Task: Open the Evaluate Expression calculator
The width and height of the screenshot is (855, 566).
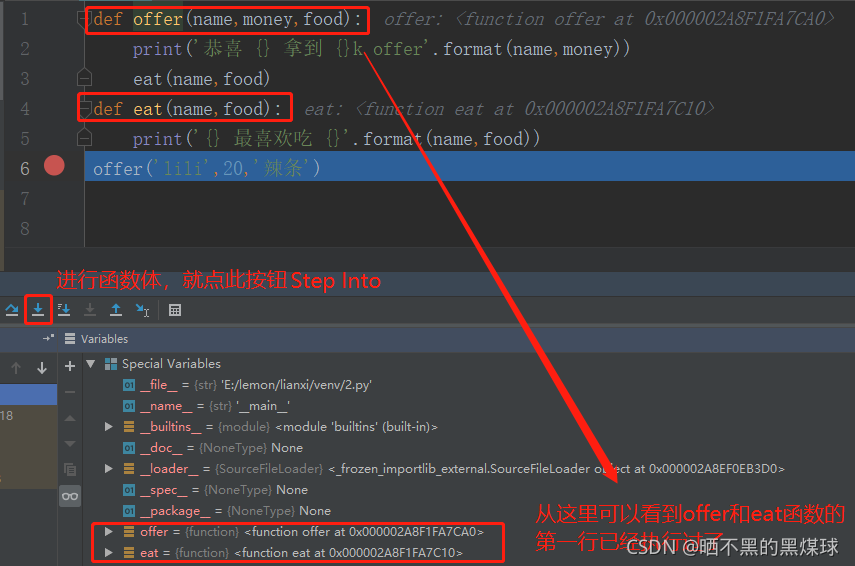Action: [x=175, y=310]
